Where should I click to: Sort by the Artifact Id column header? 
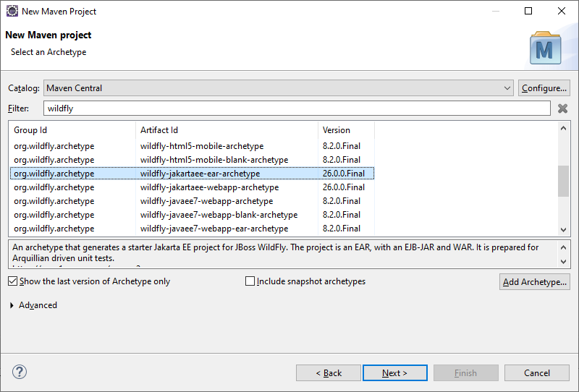pyautogui.click(x=227, y=130)
